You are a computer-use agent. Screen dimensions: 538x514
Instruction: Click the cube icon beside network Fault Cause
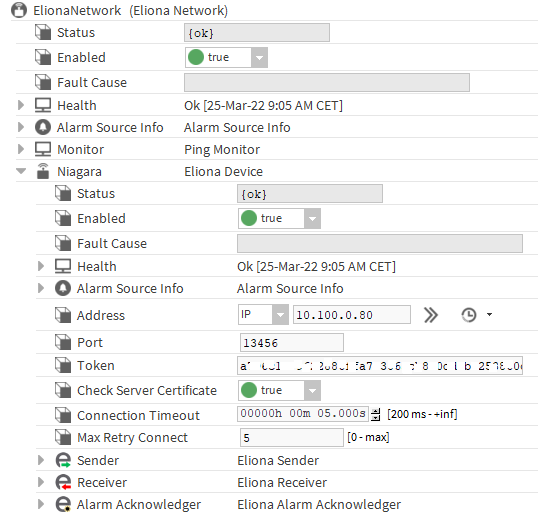point(43,82)
